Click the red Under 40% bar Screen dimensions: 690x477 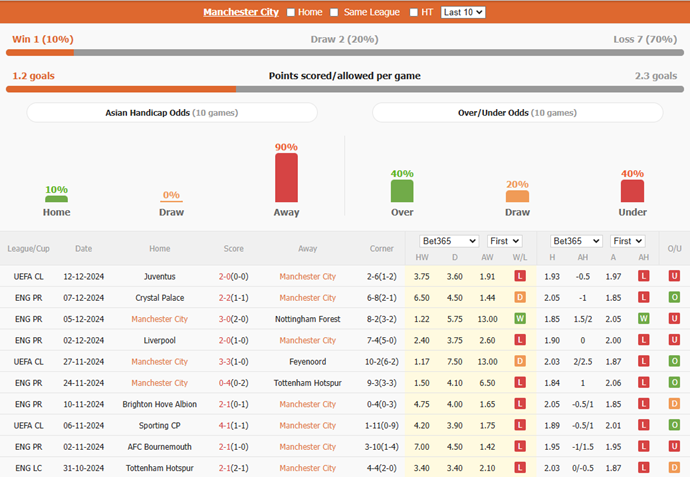[x=632, y=191]
